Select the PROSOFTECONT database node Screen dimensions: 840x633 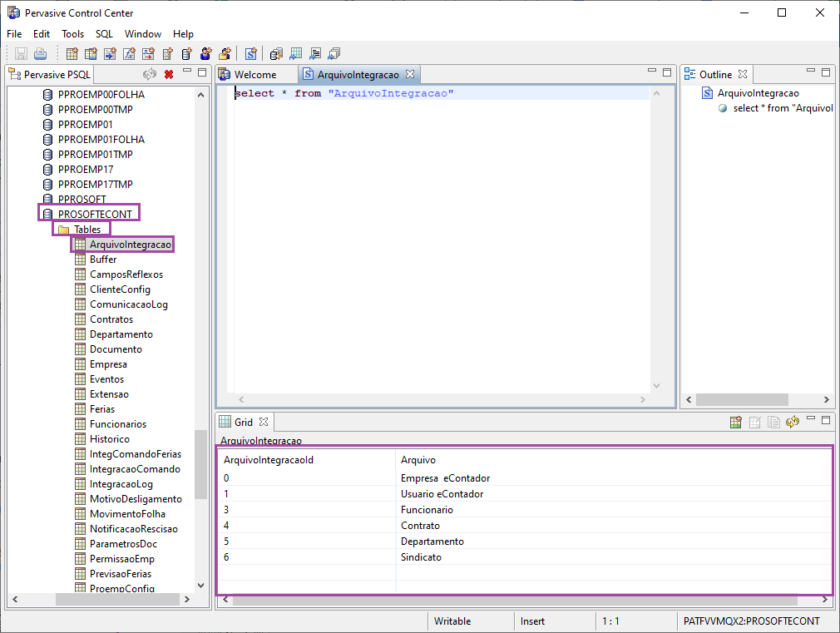tap(95, 214)
